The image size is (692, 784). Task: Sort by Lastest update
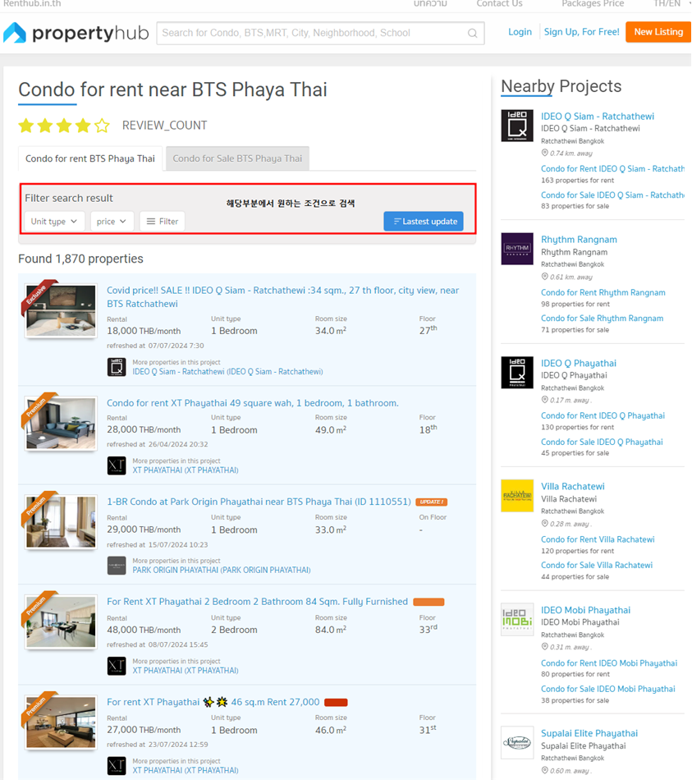[x=424, y=222]
